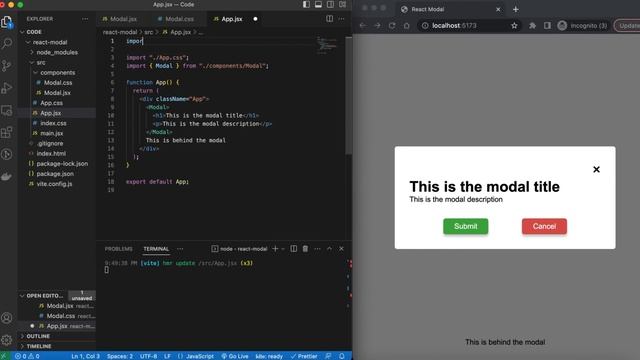Open the Search view in activity bar

pyautogui.click(x=7, y=43)
